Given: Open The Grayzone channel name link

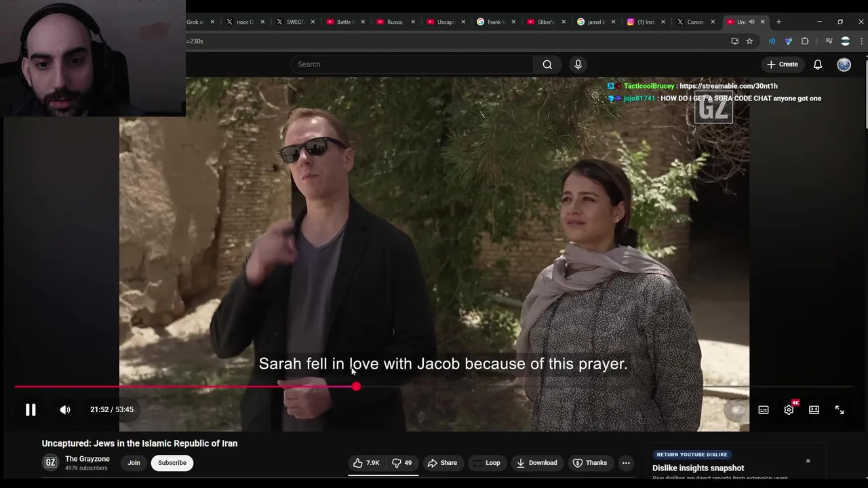Looking at the screenshot, I should point(87,459).
